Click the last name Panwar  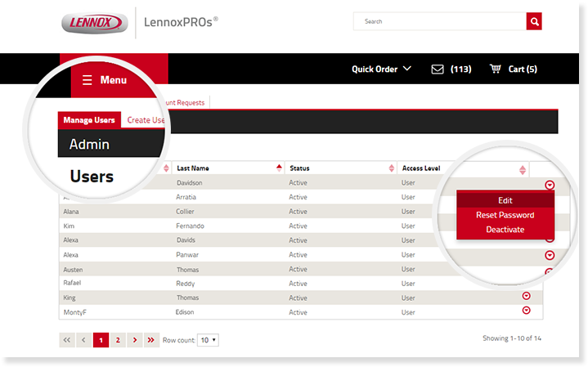[x=187, y=254]
